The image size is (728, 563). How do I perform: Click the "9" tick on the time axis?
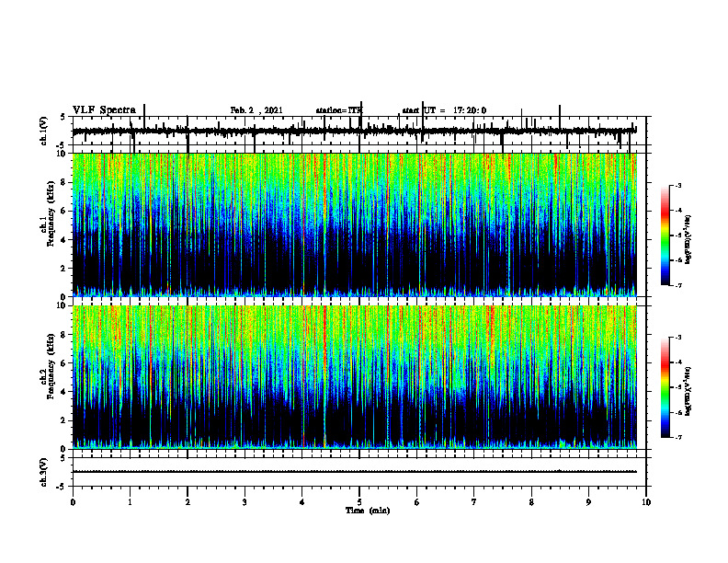(x=588, y=502)
